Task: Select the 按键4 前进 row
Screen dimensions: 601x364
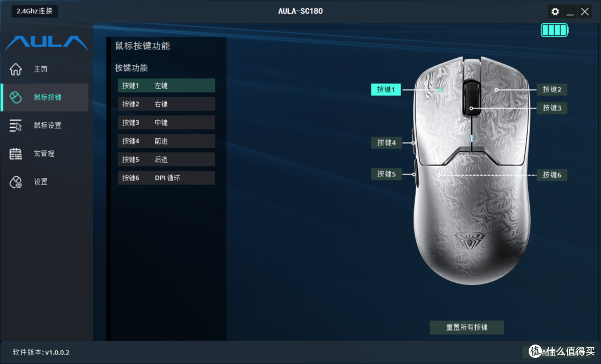Action: coord(166,141)
